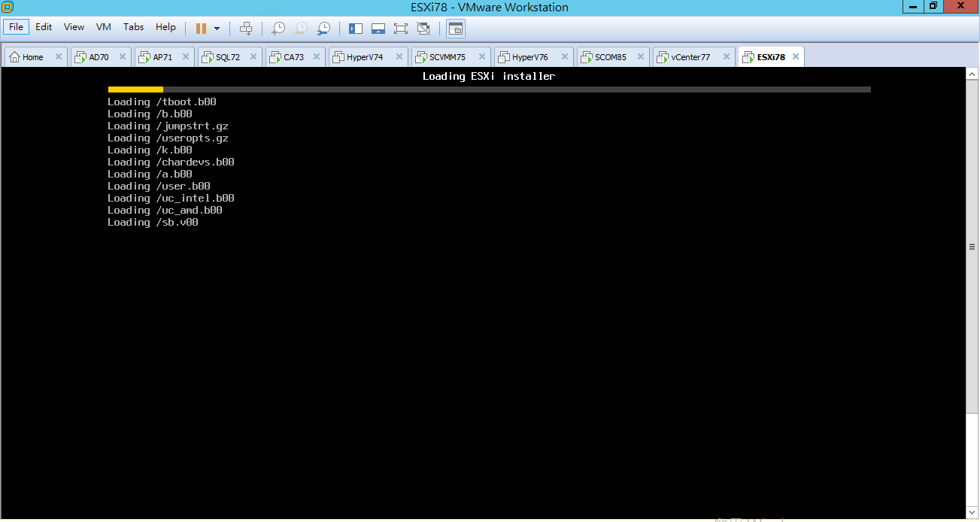Close the HyperV76 tab

click(565, 57)
